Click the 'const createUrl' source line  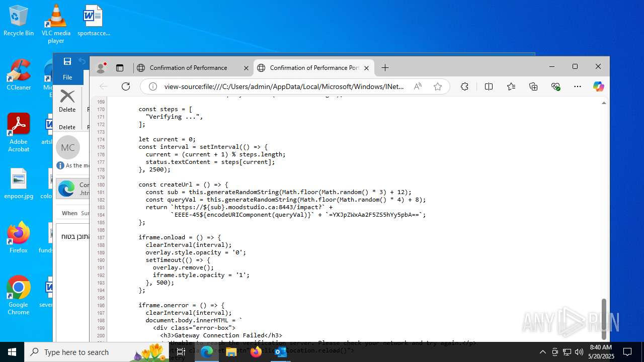(x=184, y=185)
